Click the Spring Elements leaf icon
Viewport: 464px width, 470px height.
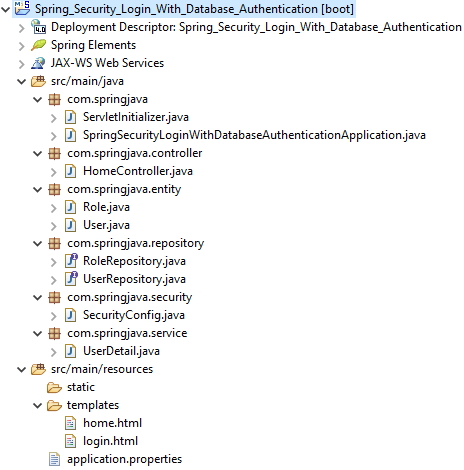tap(38, 45)
